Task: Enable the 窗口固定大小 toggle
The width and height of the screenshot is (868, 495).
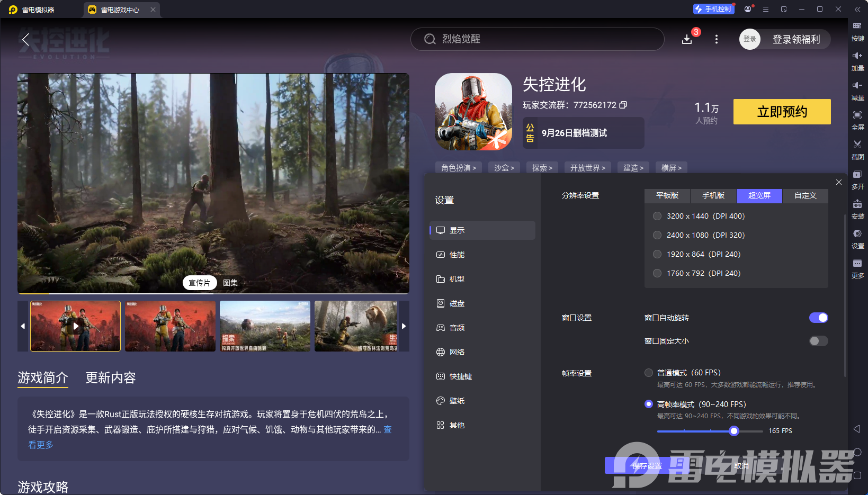Action: click(x=818, y=341)
